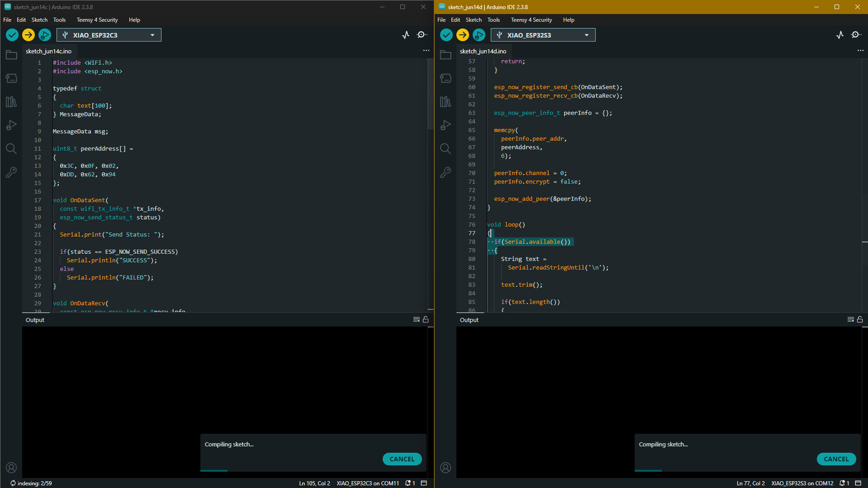The width and height of the screenshot is (868, 488).
Task: Open Teensy 4 Security menu in sketch_jun14c
Action: coord(97,20)
